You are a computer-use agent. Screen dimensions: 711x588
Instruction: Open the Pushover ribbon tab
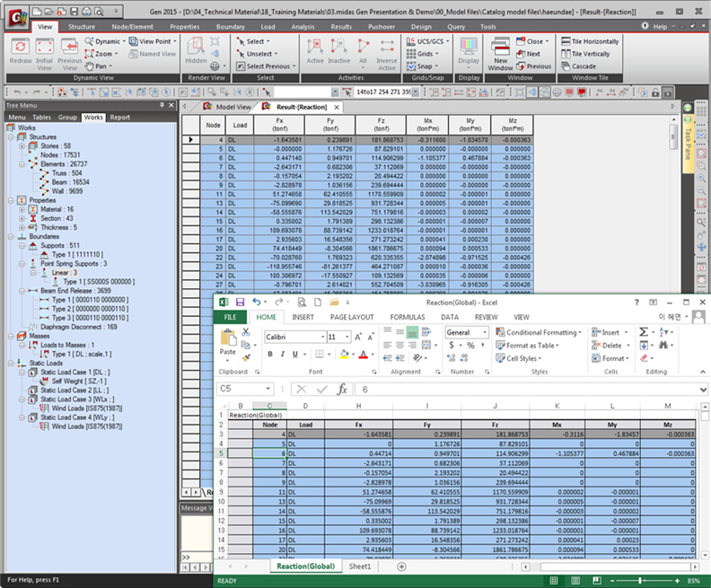(x=381, y=27)
